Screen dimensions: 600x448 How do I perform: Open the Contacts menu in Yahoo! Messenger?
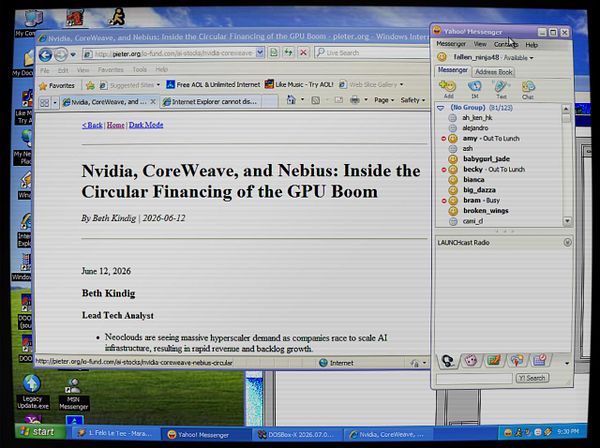pos(505,44)
